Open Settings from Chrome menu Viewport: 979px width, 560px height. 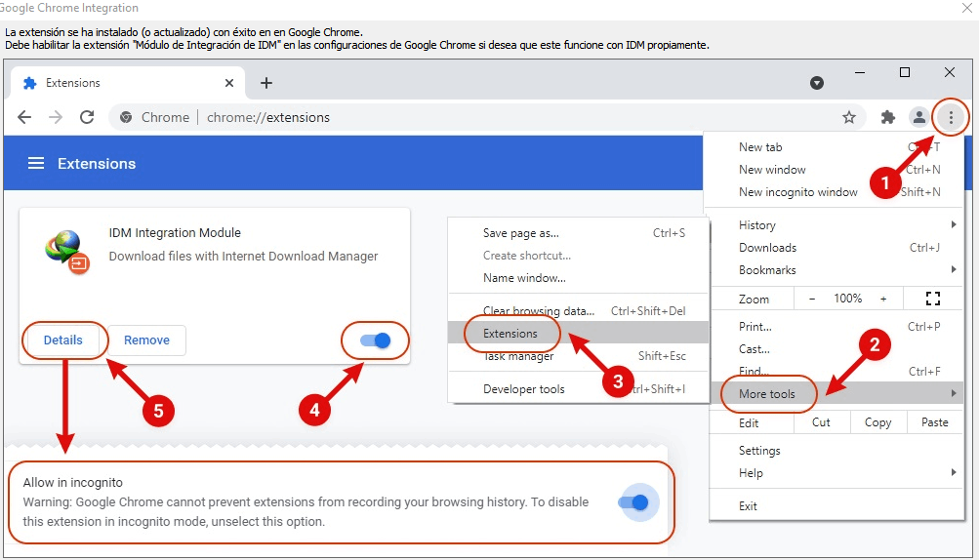836,451
